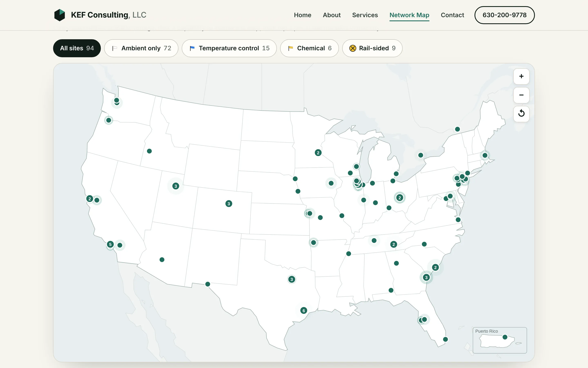588x368 pixels.
Task: Select the South Florida site marker
Action: (445, 339)
